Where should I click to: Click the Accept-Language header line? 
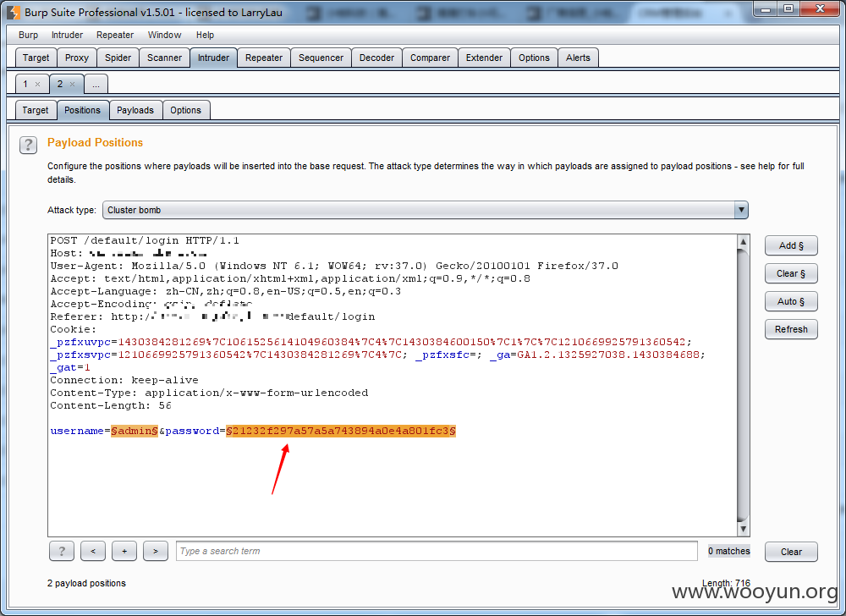226,291
